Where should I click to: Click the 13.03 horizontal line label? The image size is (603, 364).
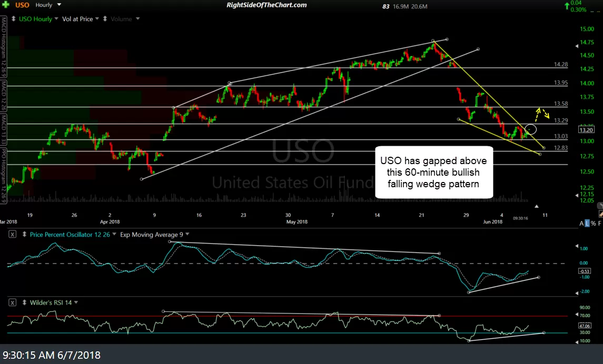tap(561, 136)
